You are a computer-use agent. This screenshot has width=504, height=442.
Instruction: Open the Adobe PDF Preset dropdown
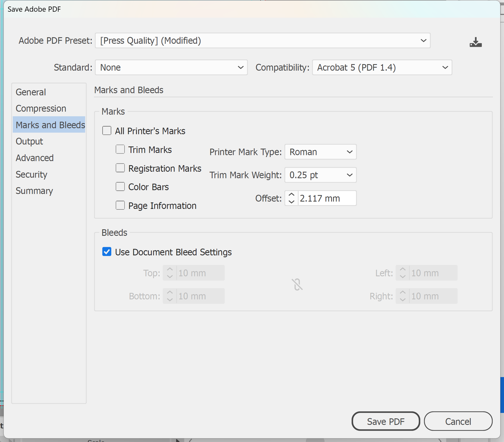[x=262, y=40]
